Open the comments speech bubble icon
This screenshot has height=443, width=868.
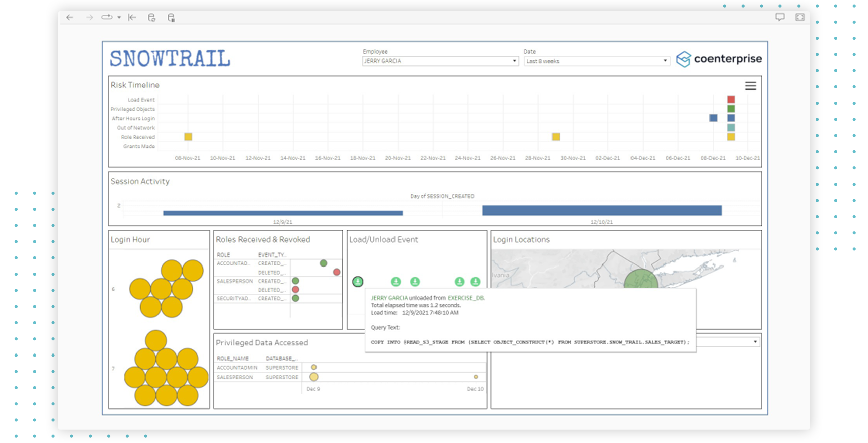pos(780,17)
